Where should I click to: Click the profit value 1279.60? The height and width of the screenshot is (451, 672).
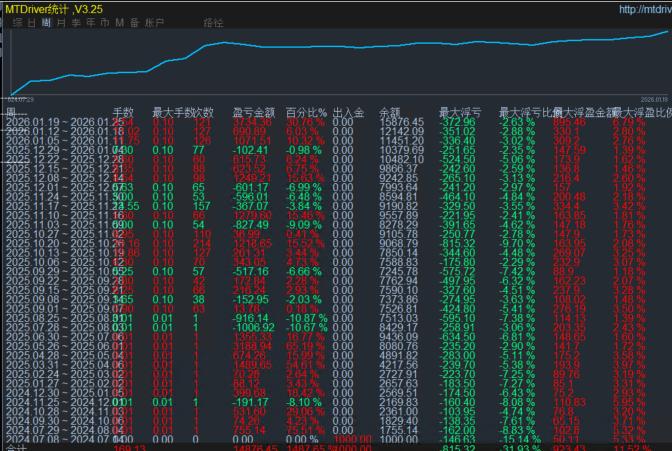[x=252, y=215]
